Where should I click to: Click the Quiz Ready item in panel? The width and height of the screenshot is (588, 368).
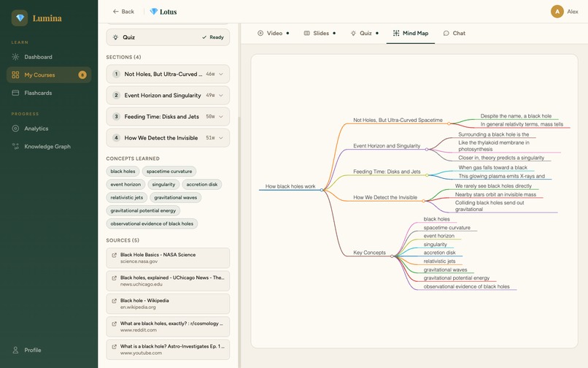[168, 37]
